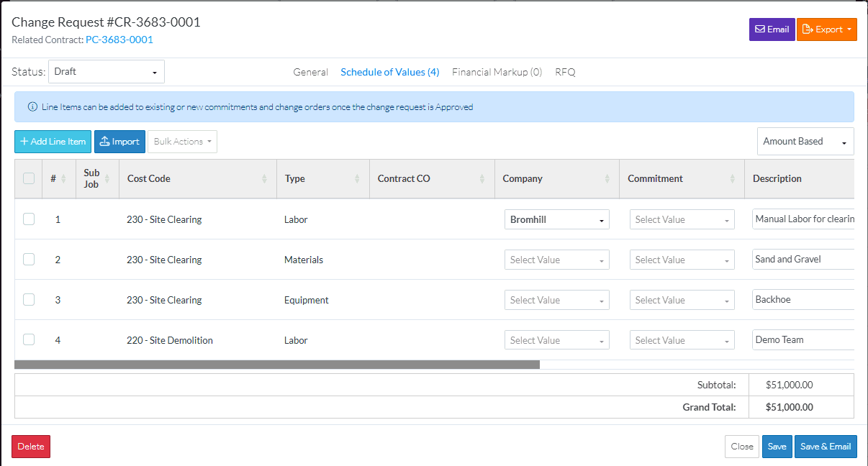The height and width of the screenshot is (466, 868).
Task: Click the Type column sort arrows
Action: click(357, 179)
